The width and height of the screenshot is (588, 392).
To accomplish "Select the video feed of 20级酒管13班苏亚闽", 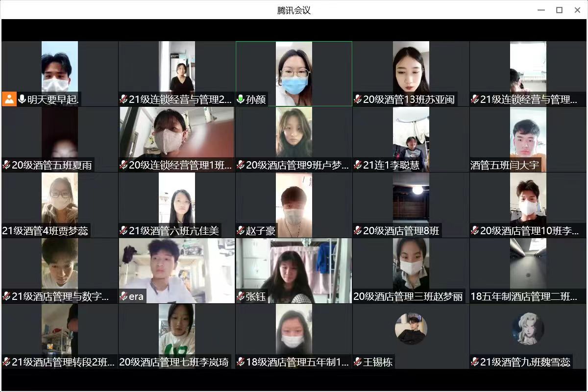I will pyautogui.click(x=411, y=73).
